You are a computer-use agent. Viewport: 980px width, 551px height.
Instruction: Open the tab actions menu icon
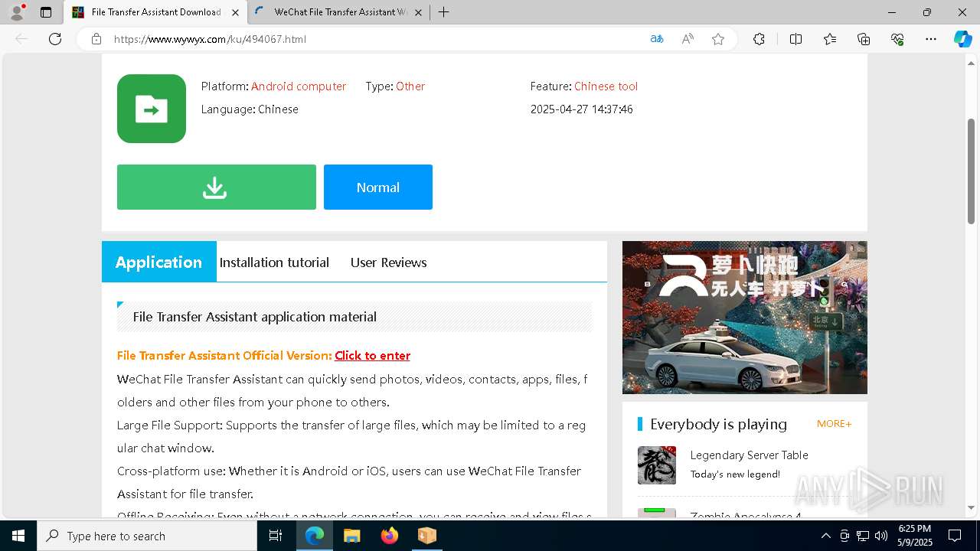46,12
